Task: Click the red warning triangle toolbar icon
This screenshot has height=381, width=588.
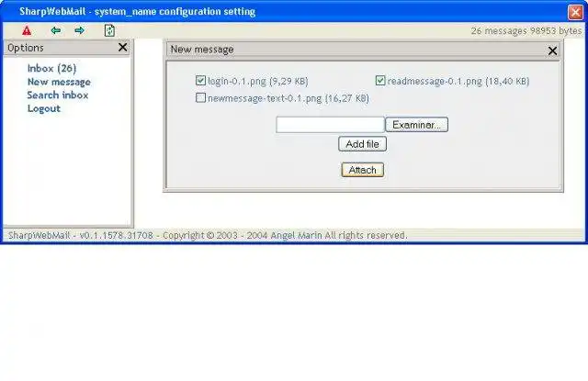Action: coord(27,30)
